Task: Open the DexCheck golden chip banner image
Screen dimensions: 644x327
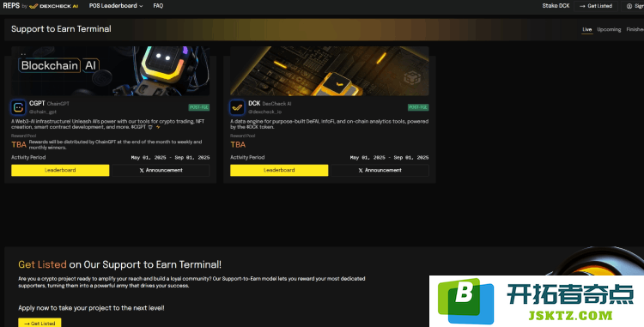Action: (330, 71)
